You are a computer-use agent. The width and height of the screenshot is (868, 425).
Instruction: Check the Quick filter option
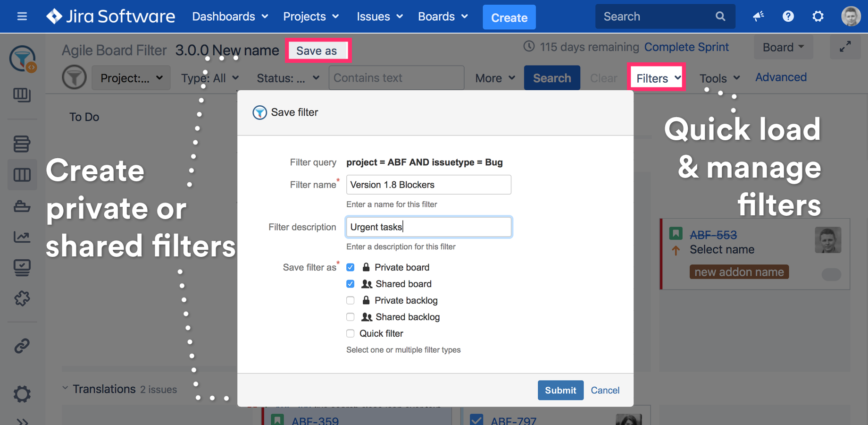[350, 333]
